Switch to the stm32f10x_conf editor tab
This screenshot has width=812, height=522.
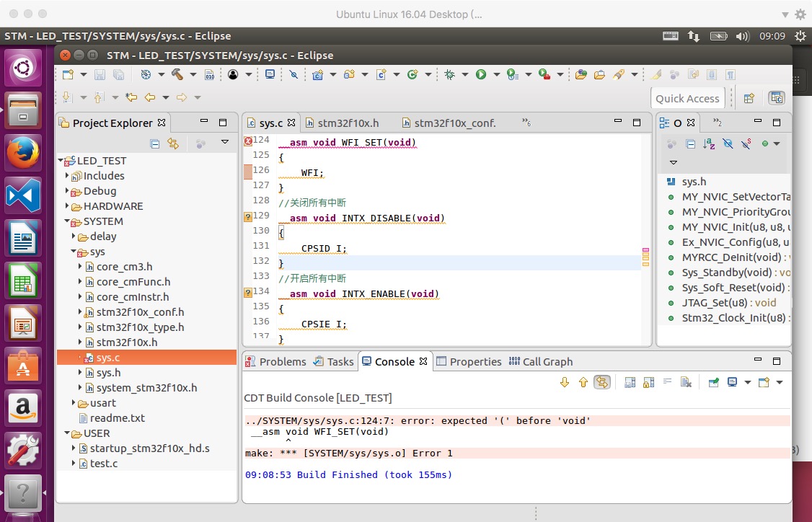(x=449, y=123)
